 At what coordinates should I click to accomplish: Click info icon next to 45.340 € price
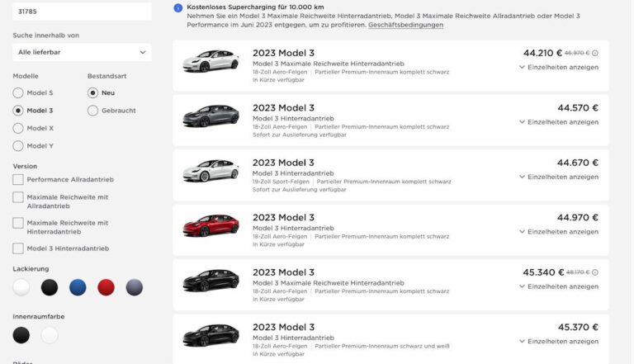click(595, 272)
